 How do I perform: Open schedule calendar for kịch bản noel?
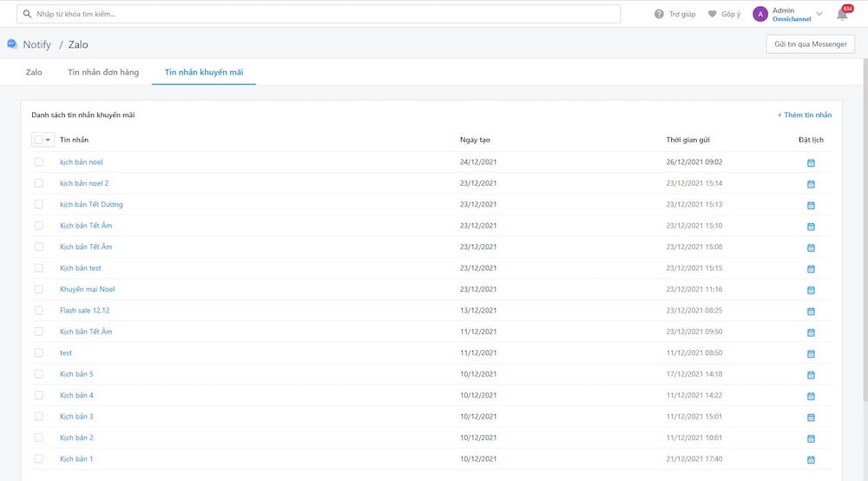tap(811, 162)
